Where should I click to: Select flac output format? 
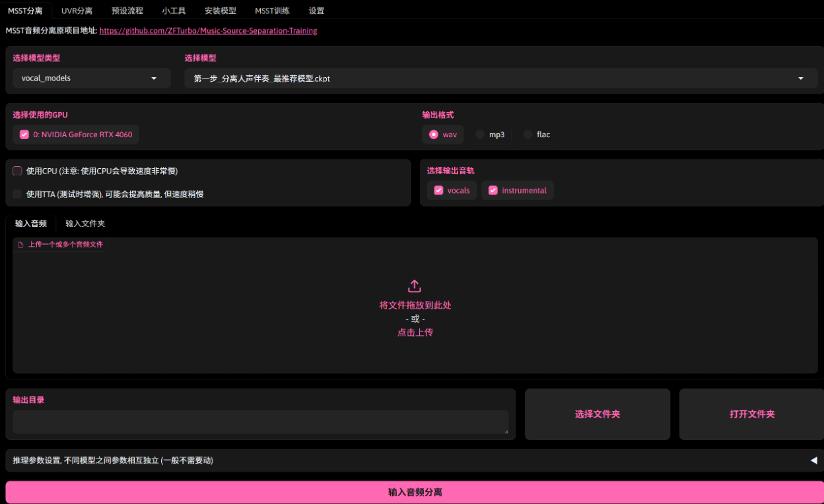[528, 135]
